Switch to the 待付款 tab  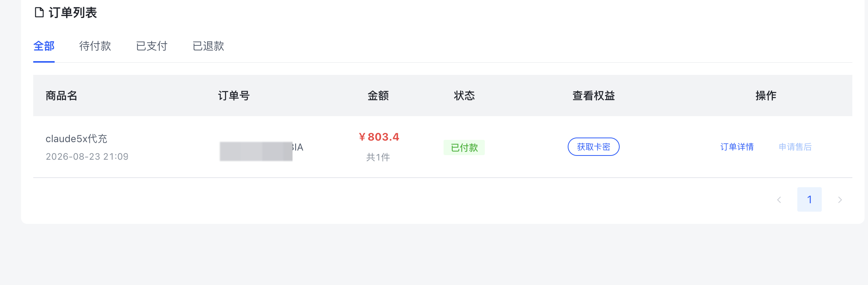pyautogui.click(x=95, y=46)
